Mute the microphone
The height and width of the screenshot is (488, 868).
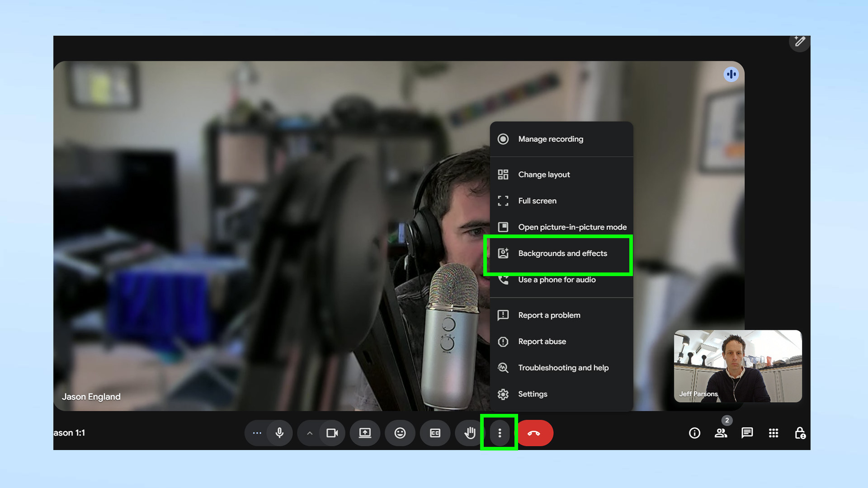(280, 433)
